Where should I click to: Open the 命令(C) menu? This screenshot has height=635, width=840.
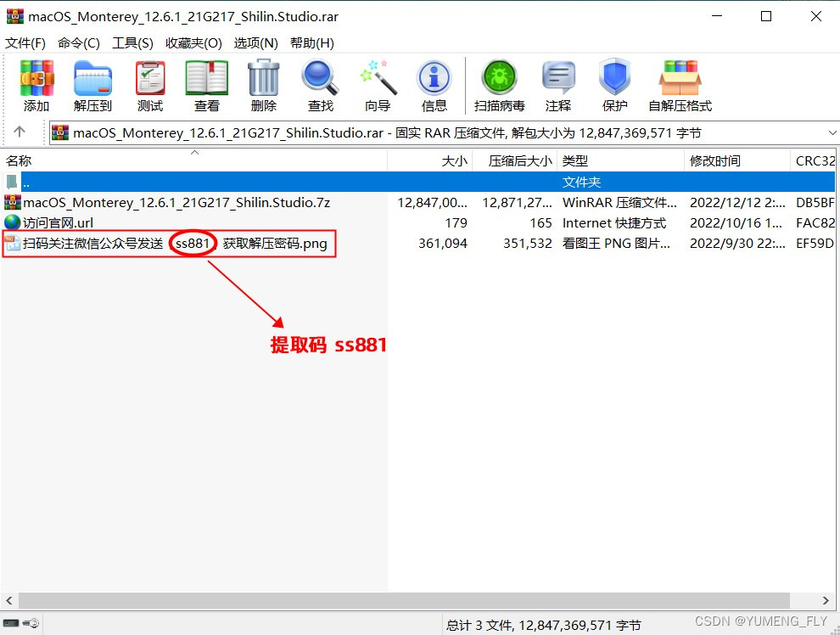79,42
